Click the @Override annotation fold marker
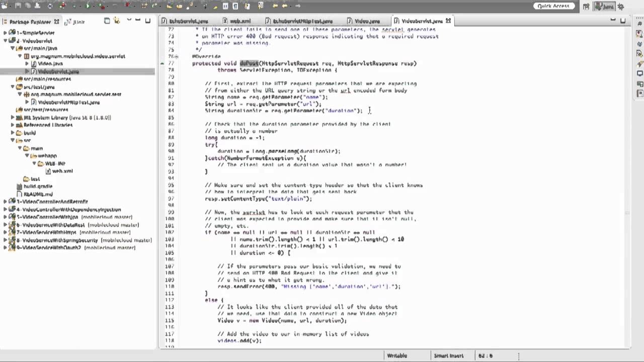Image resolution: width=644 pixels, height=362 pixels. point(176,57)
